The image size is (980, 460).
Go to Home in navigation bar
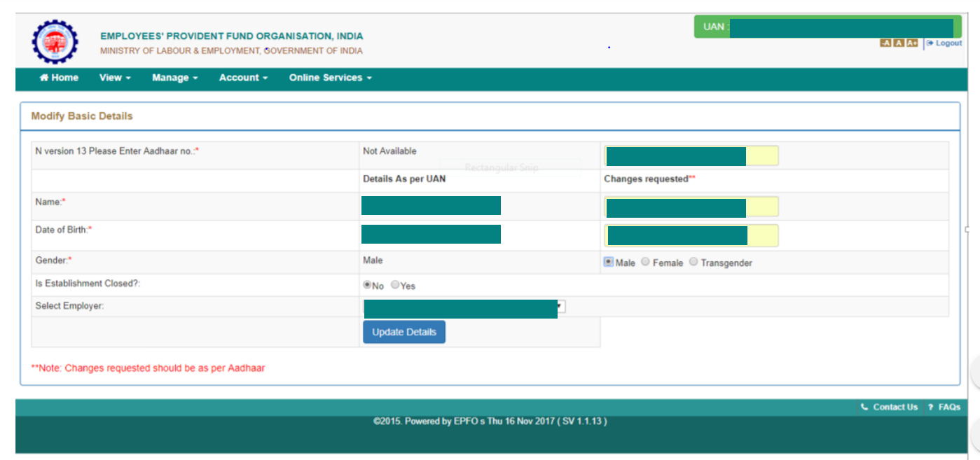(59, 78)
